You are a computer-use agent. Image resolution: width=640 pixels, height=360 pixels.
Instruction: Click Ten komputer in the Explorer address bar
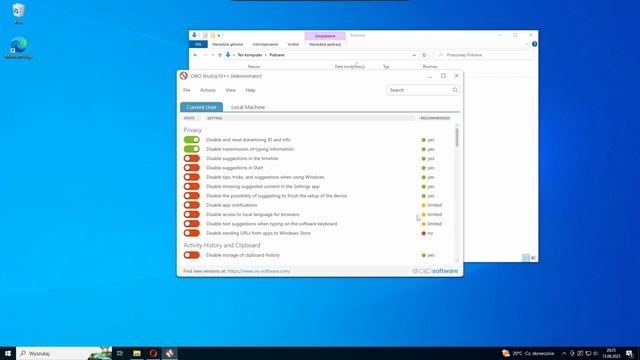(250, 55)
